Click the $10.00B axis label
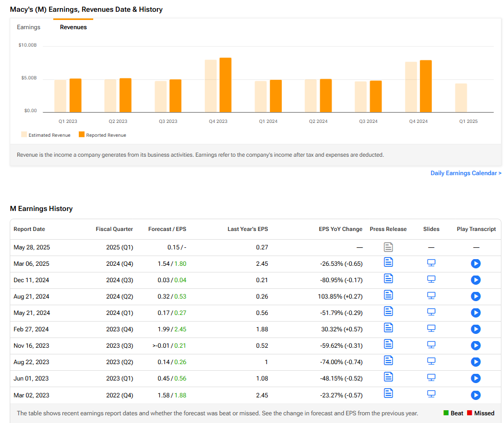 pos(28,45)
